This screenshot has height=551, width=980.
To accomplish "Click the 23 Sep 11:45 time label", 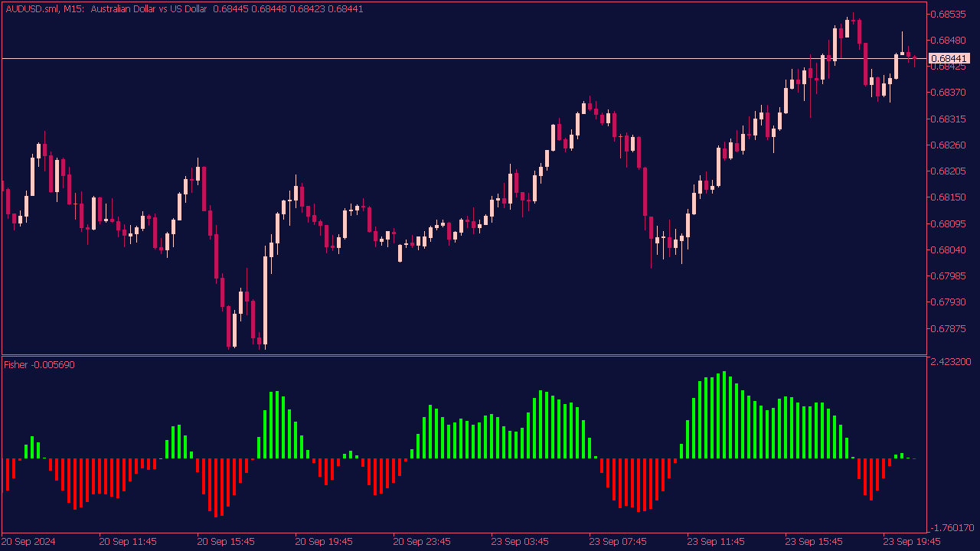I will [x=716, y=541].
